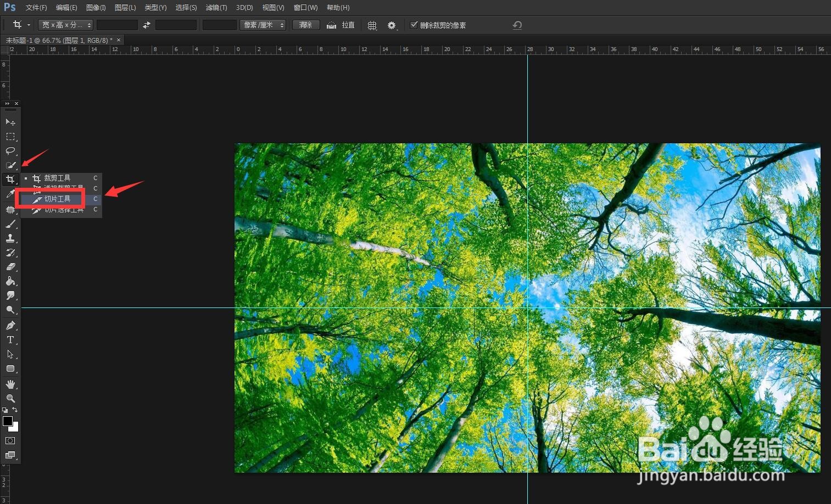The image size is (831, 504).
Task: Open the 图像(I) menu
Action: coord(96,8)
